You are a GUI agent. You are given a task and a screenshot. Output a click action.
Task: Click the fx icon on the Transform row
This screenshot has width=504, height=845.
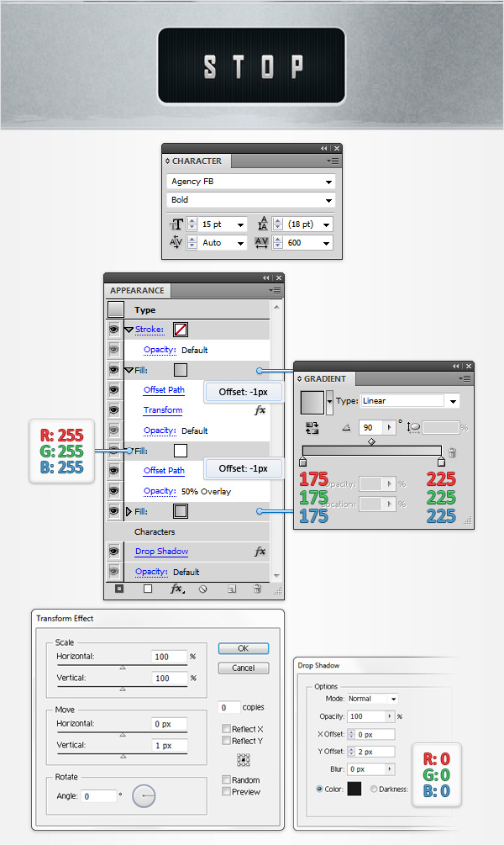pos(260,410)
